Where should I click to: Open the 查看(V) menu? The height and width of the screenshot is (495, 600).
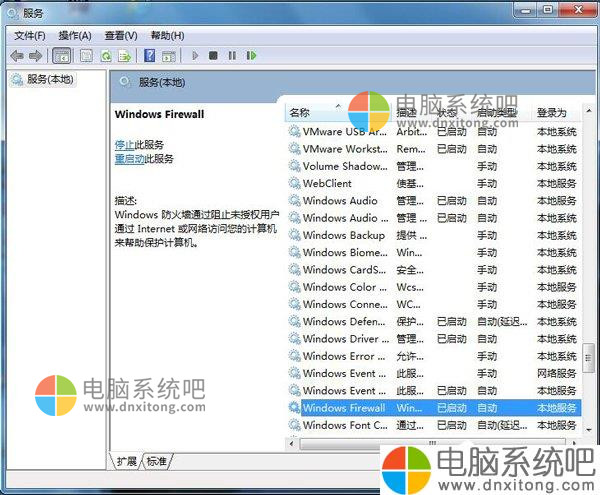tap(121, 36)
